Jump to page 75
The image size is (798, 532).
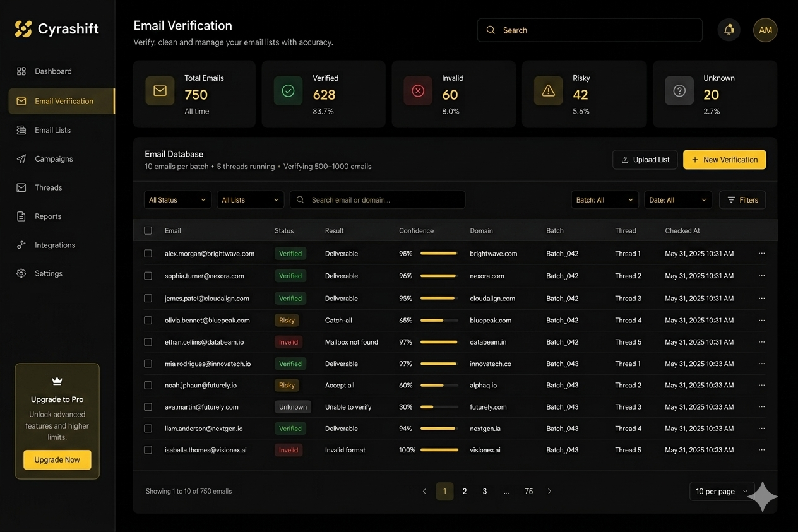(x=529, y=491)
